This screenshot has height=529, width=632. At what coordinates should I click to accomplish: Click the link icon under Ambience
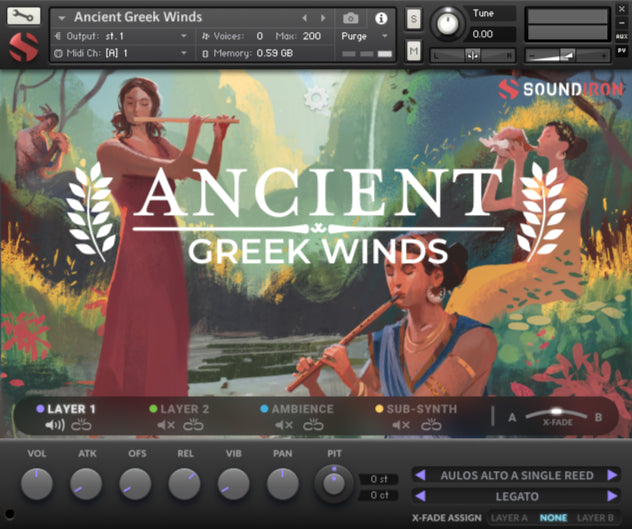pos(314,426)
